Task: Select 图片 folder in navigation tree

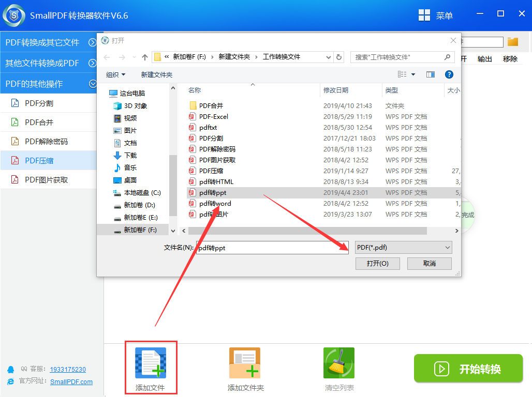Action: [125, 131]
